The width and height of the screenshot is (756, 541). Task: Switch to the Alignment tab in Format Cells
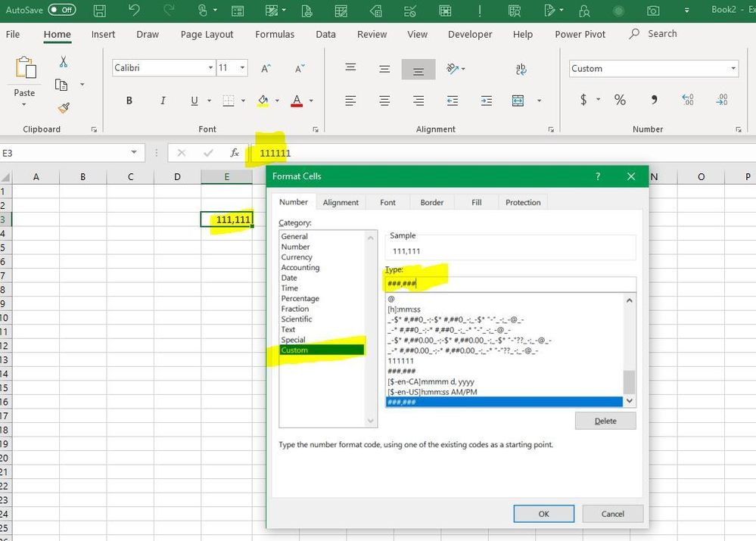341,203
